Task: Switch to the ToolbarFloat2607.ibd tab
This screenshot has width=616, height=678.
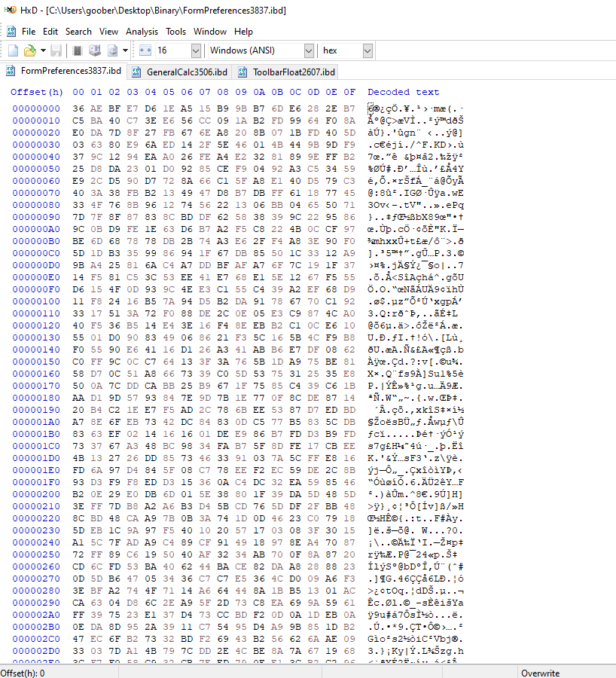Action: point(285,72)
